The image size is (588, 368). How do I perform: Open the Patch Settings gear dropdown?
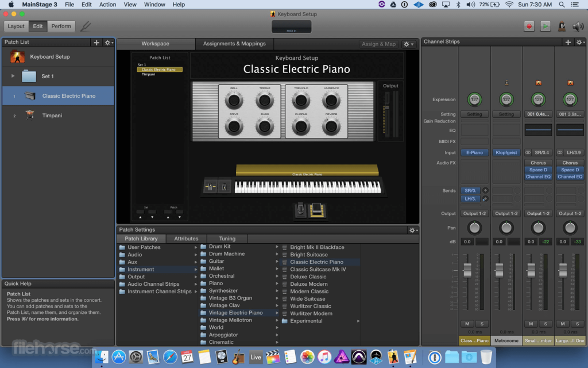point(412,230)
